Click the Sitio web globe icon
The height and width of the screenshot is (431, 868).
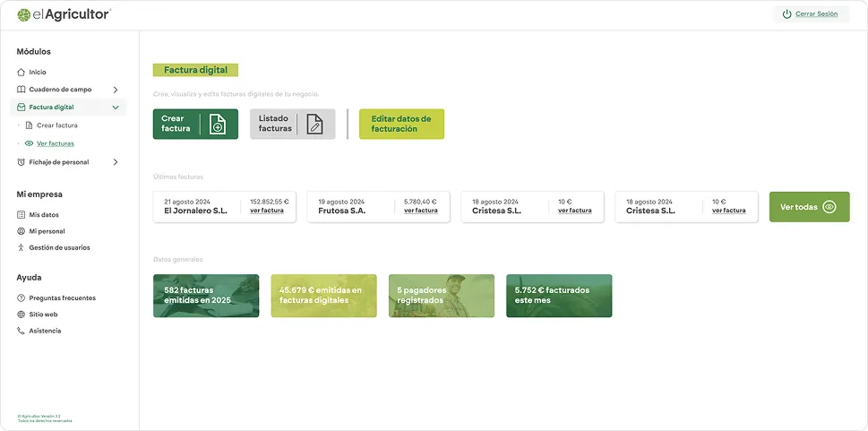[21, 315]
